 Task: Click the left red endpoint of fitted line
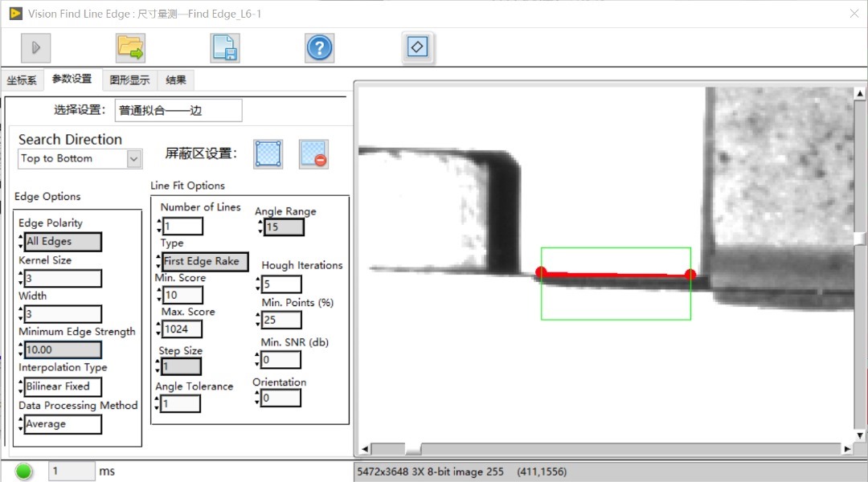tap(542, 272)
